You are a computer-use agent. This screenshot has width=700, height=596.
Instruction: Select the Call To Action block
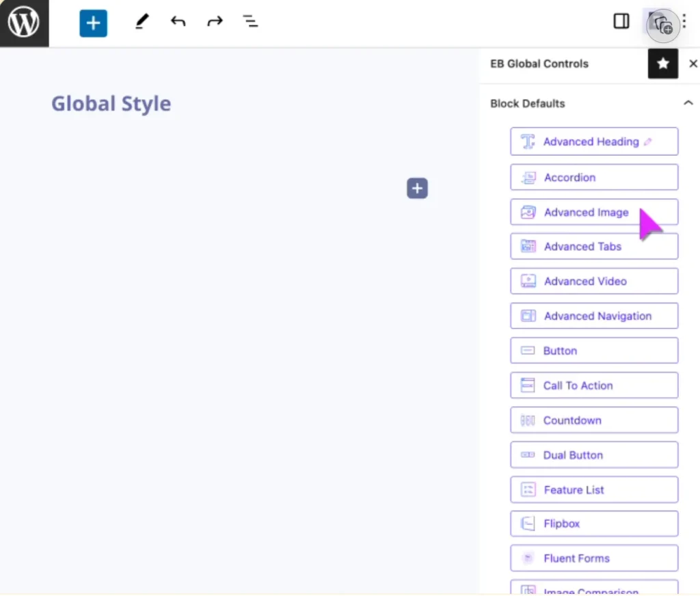[x=593, y=385]
